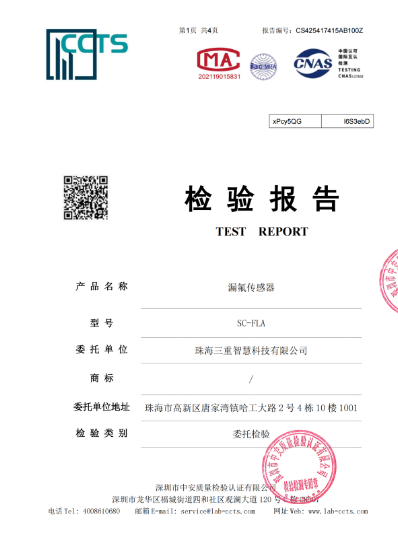The image size is (398, 559).
Task: Click the red round inspection seal stamp
Action: pos(299,466)
